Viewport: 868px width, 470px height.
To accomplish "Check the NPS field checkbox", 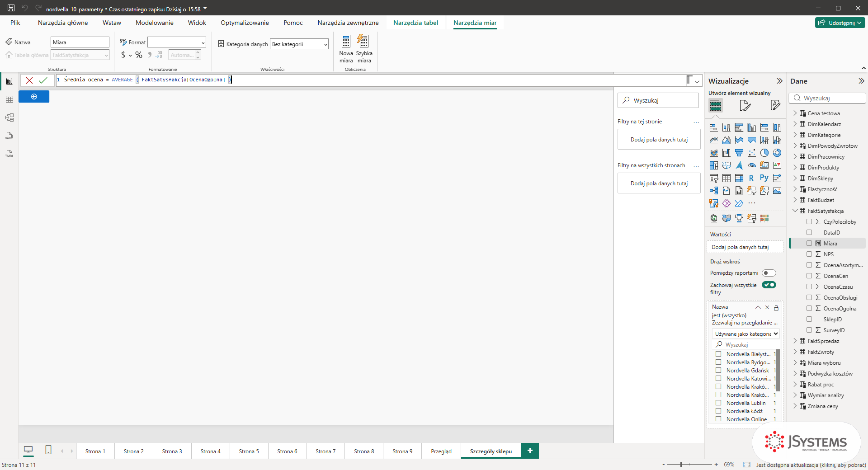I will tap(809, 254).
